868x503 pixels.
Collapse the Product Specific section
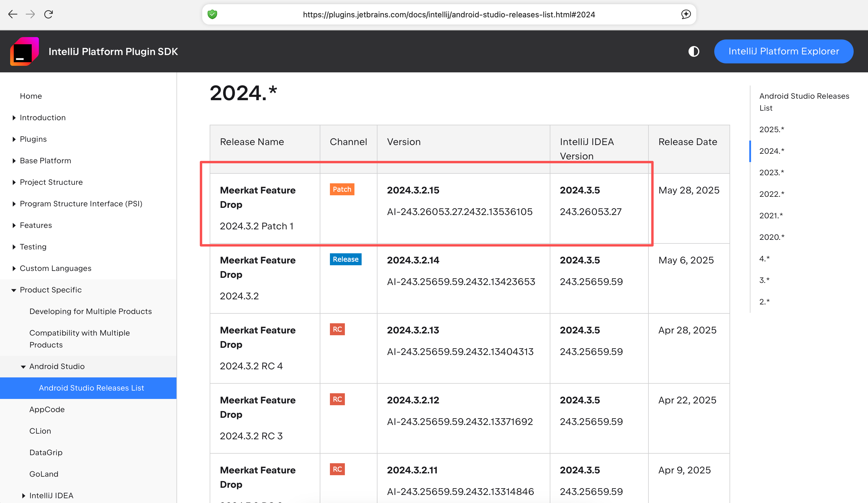pos(14,290)
